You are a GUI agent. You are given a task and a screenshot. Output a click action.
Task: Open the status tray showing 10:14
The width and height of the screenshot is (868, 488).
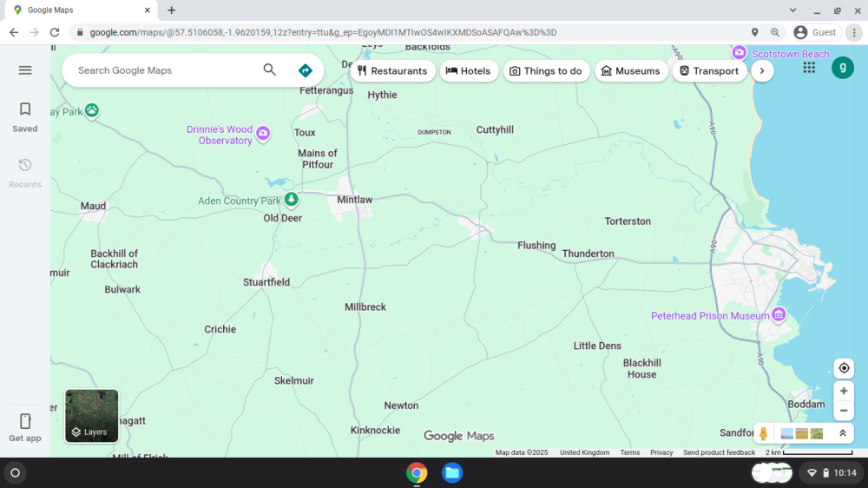click(832, 473)
